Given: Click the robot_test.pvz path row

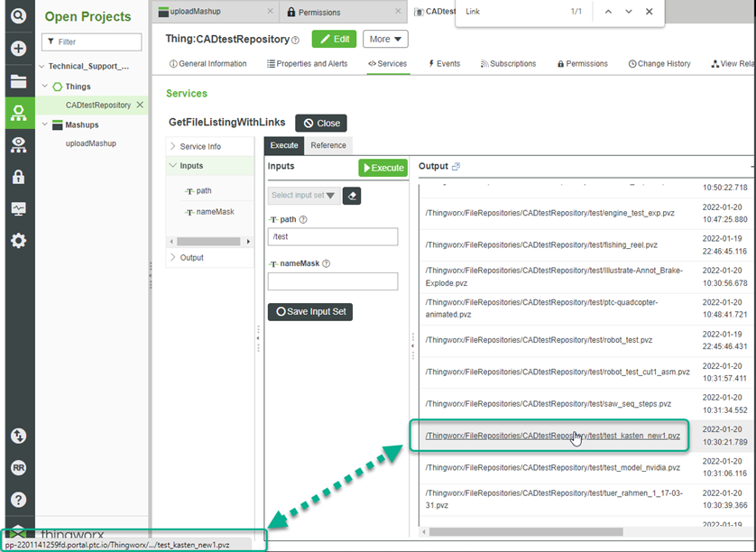Looking at the screenshot, I should click(539, 340).
